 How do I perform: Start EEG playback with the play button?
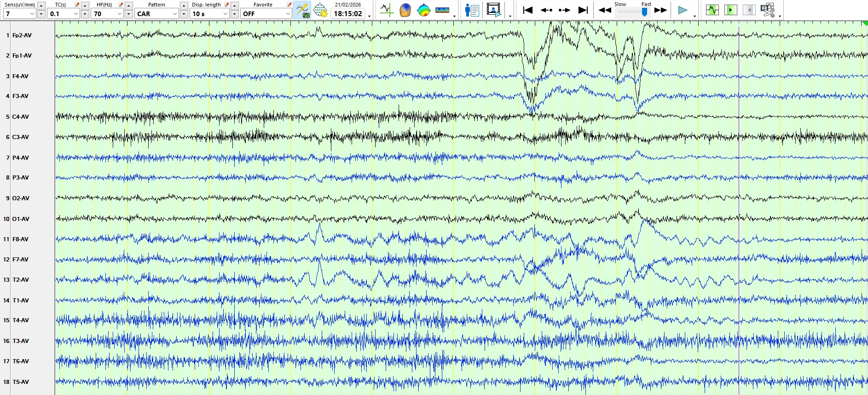pyautogui.click(x=683, y=10)
